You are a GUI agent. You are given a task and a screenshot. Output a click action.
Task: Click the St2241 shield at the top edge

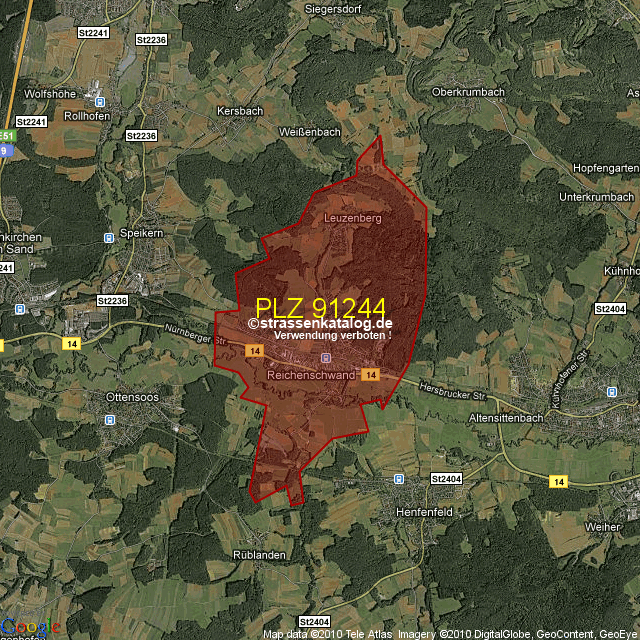[x=93, y=33]
